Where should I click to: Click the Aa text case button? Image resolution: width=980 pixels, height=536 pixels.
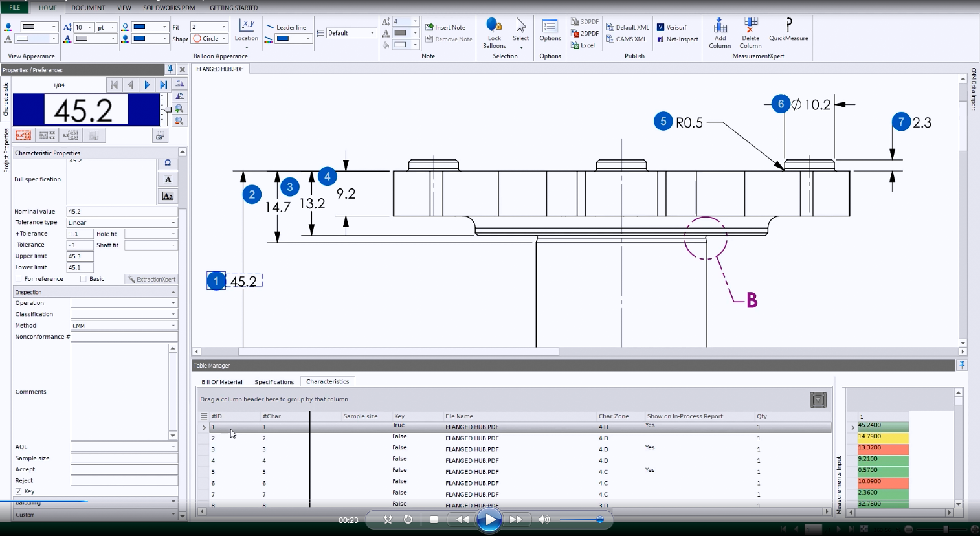(168, 196)
